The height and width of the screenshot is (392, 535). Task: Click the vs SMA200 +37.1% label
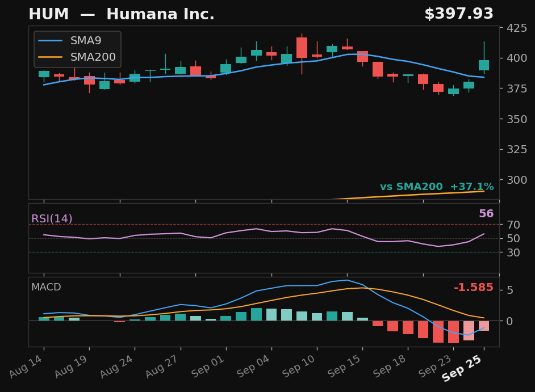pos(437,187)
